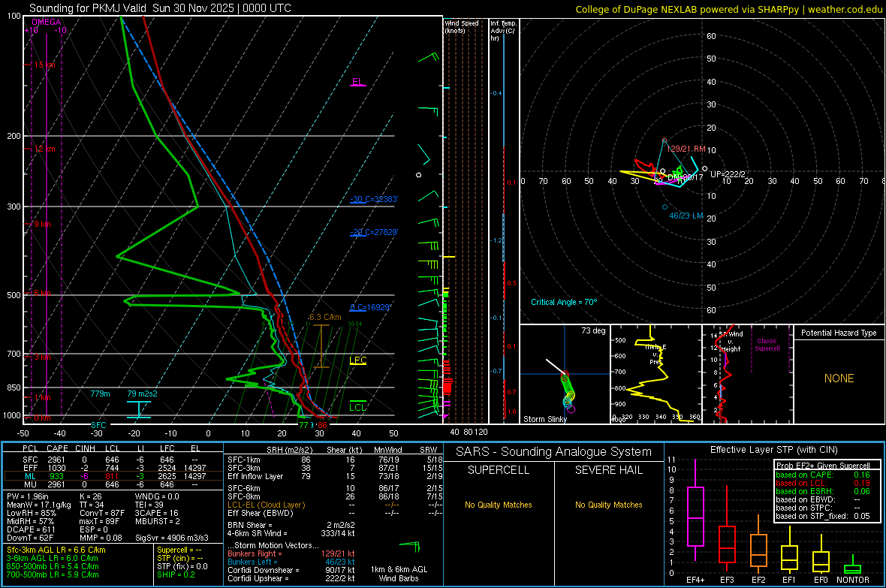The width and height of the screenshot is (886, 588).
Task: Click the 'DCAPE = 611' value
Action: 31,529
